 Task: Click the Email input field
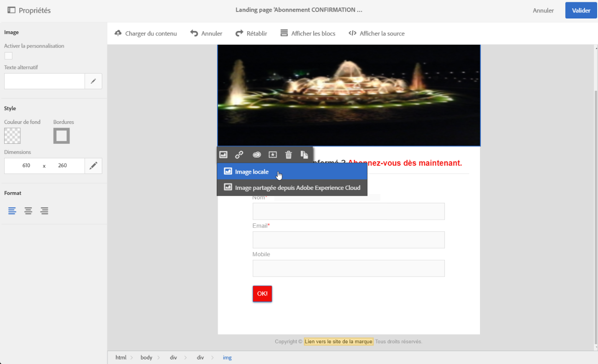(x=349, y=240)
